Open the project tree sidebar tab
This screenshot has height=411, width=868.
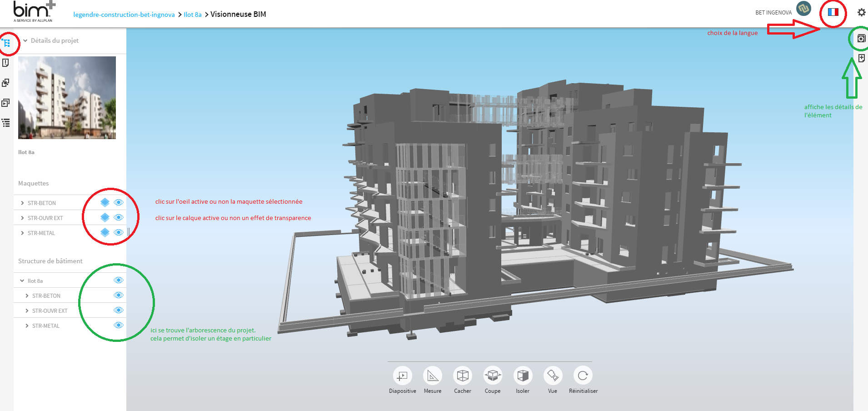pyautogui.click(x=6, y=43)
